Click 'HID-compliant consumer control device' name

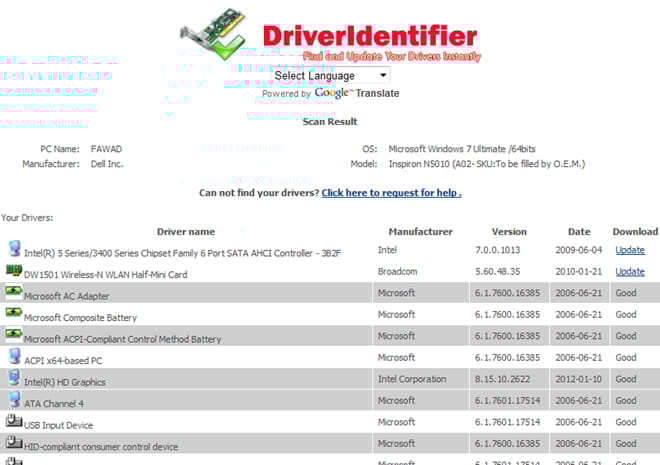tap(101, 446)
